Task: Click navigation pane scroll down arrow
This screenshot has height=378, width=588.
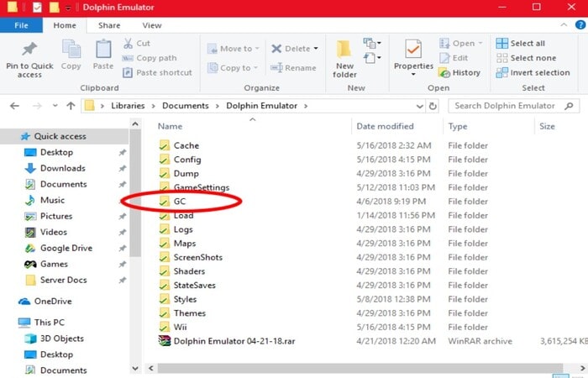Action: (x=135, y=369)
